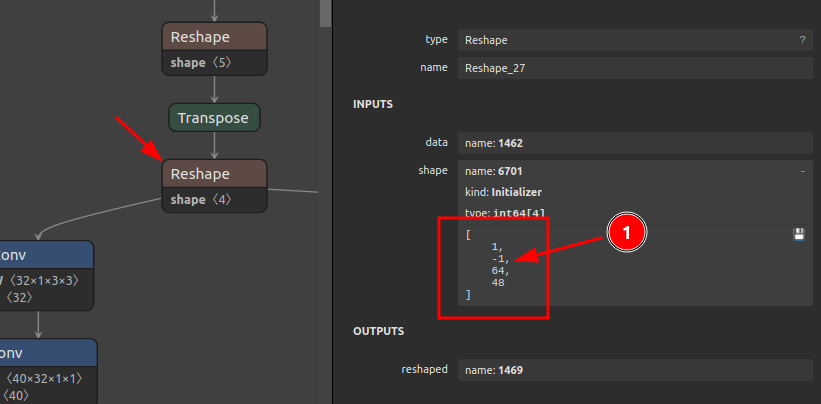Select the Reshape node with shape 4

pyautogui.click(x=214, y=186)
